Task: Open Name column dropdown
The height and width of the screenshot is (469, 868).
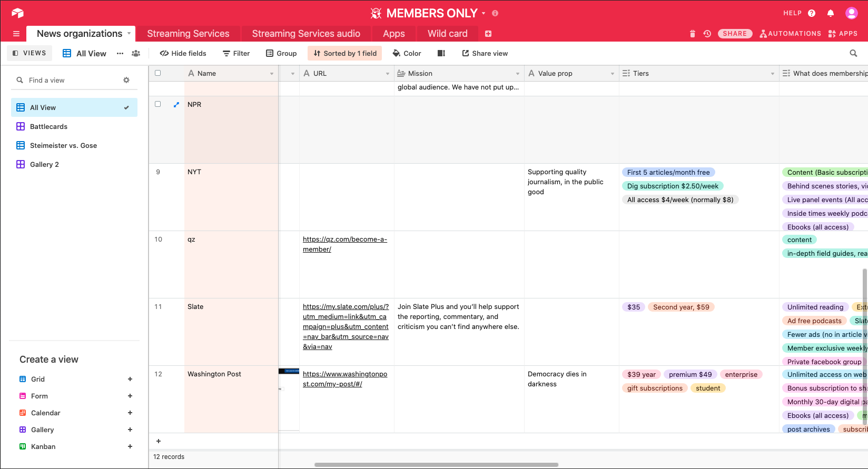Action: point(272,74)
